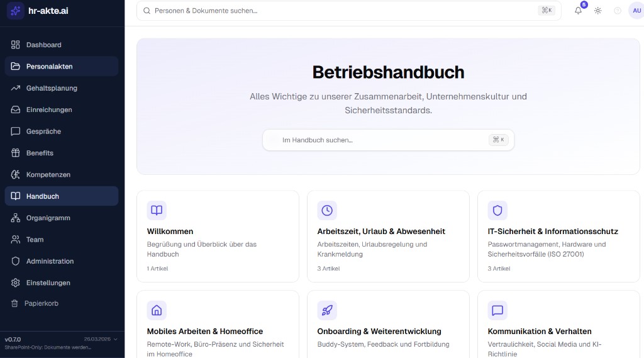644x358 pixels.
Task: Click the Organigramm hierarchy icon
Action: point(16,218)
